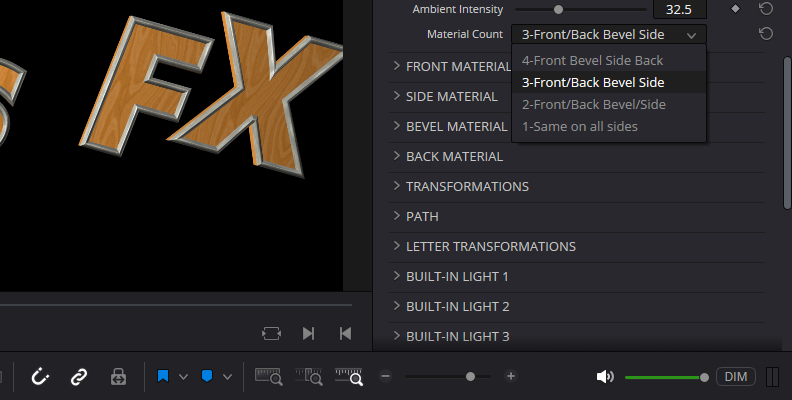Open the flag color dropdown arrow
This screenshot has width=792, height=400.
(x=183, y=377)
